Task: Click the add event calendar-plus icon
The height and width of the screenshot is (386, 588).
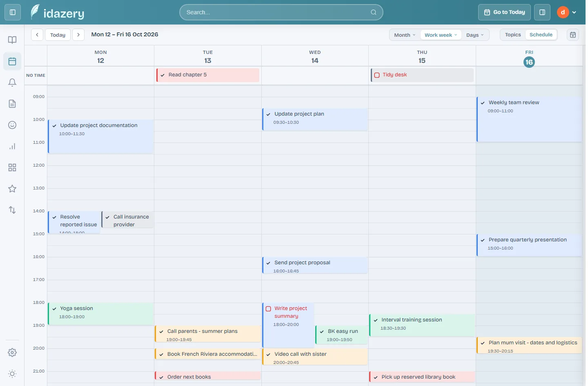Action: 573,35
